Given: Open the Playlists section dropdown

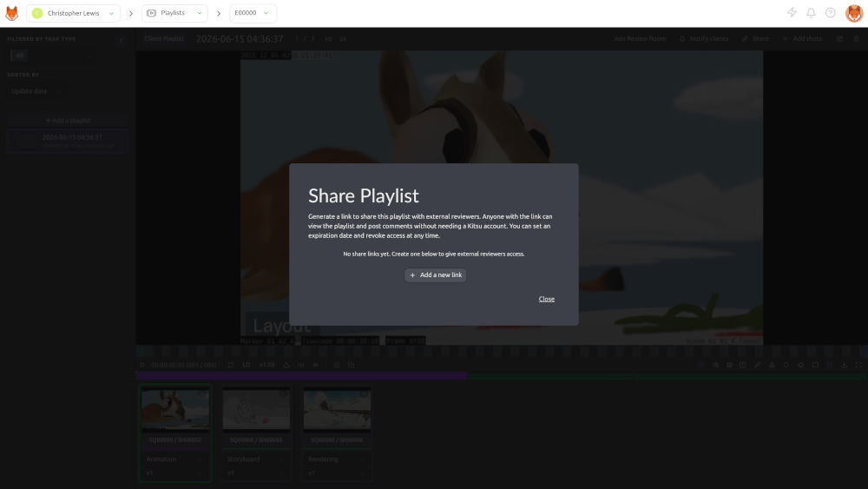Looking at the screenshot, I should (174, 13).
